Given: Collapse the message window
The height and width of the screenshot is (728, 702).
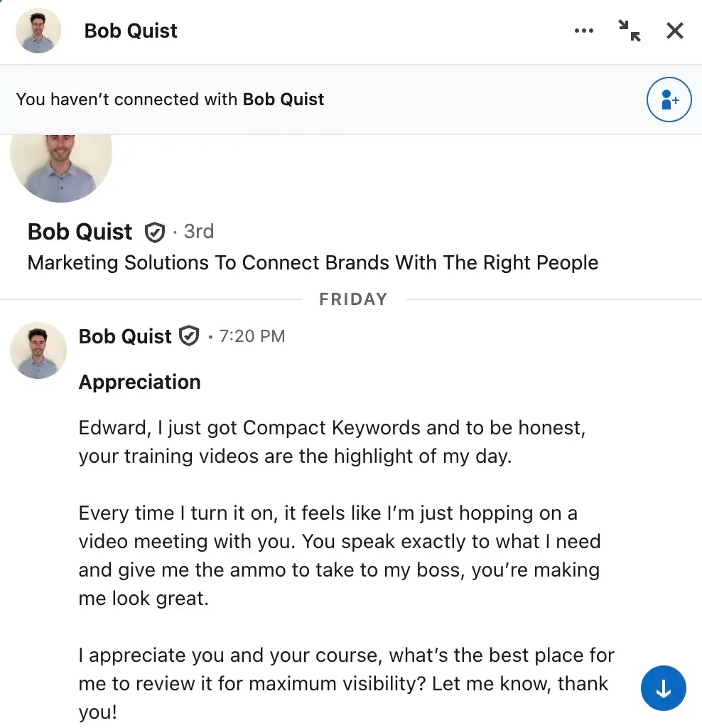Looking at the screenshot, I should [x=630, y=32].
